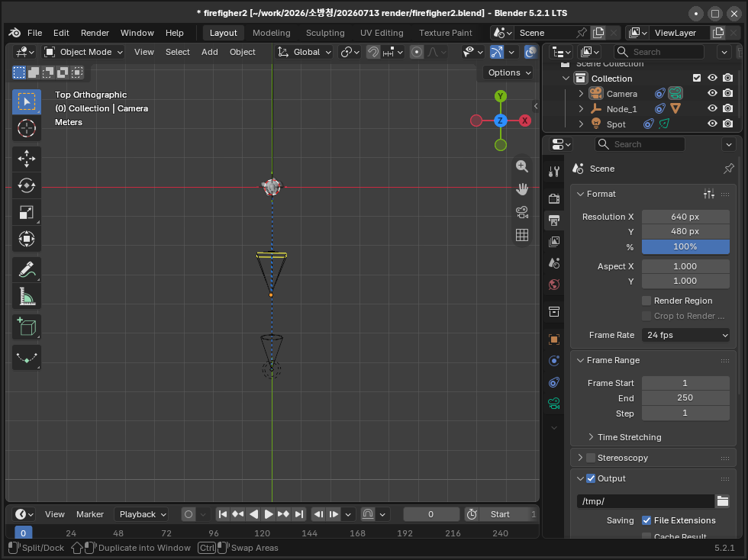Viewport: 748px width, 560px height.
Task: Enable the Render Region checkbox
Action: tap(646, 301)
